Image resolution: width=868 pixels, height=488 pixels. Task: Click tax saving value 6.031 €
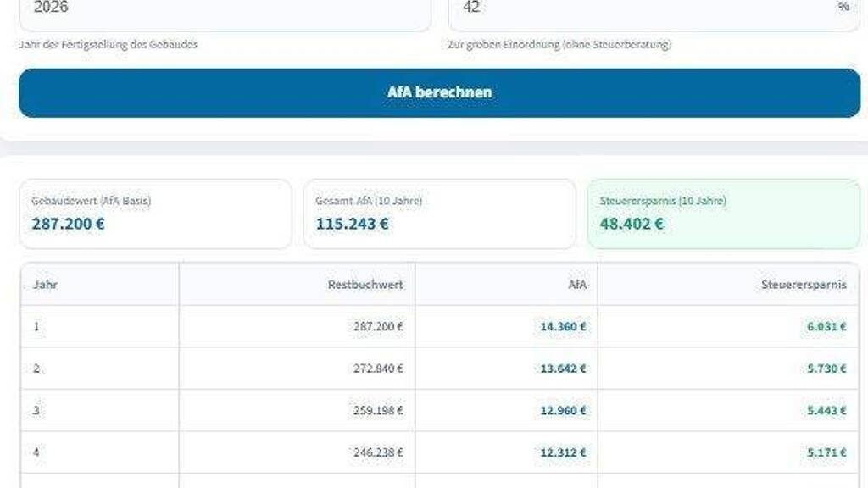pyautogui.click(x=826, y=326)
